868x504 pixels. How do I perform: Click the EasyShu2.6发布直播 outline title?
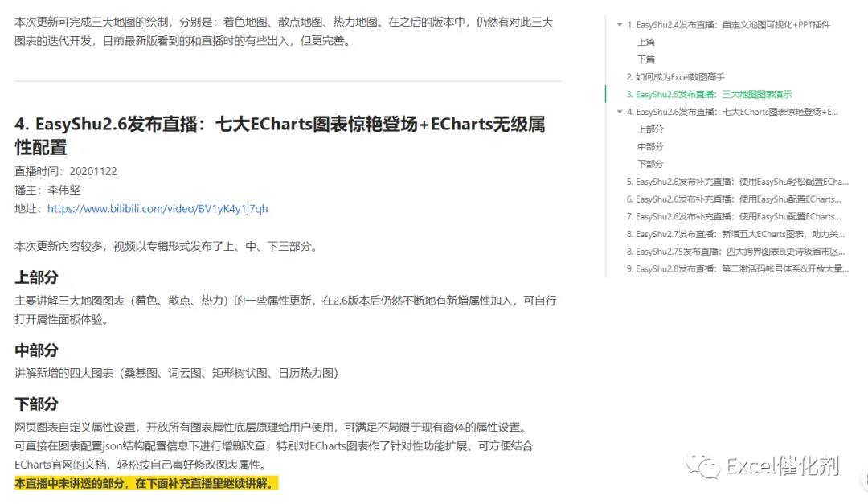(x=732, y=112)
